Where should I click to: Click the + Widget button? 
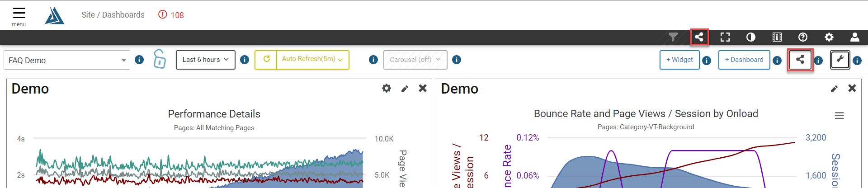679,60
